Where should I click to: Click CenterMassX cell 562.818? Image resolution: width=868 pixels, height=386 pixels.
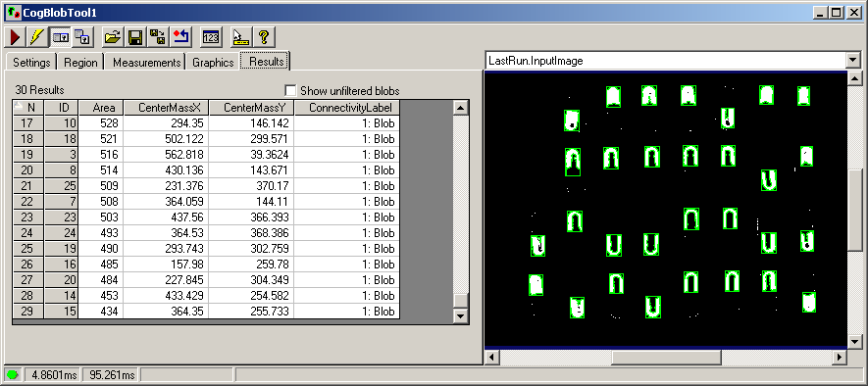pyautogui.click(x=166, y=155)
